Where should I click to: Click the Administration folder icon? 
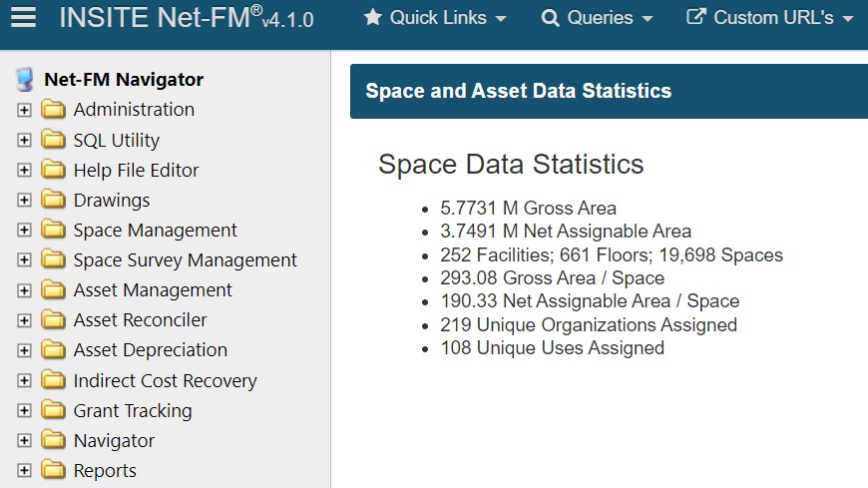pyautogui.click(x=53, y=109)
